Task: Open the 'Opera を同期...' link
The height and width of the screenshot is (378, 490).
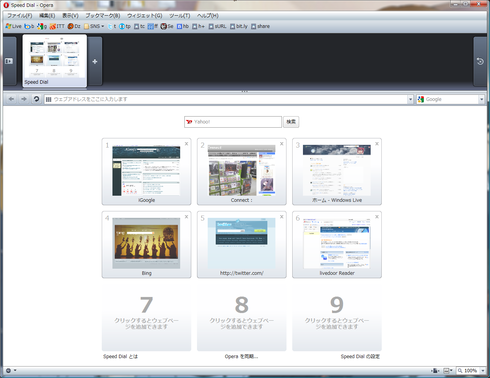Action: pyautogui.click(x=241, y=356)
